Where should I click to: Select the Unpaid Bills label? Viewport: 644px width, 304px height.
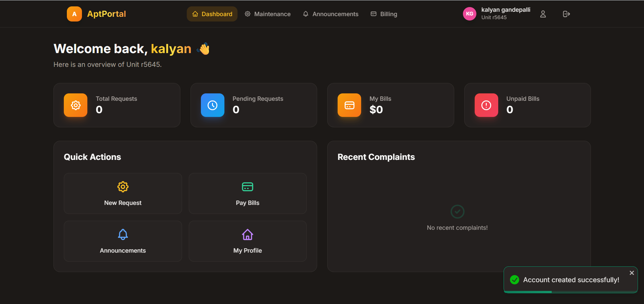(523, 99)
